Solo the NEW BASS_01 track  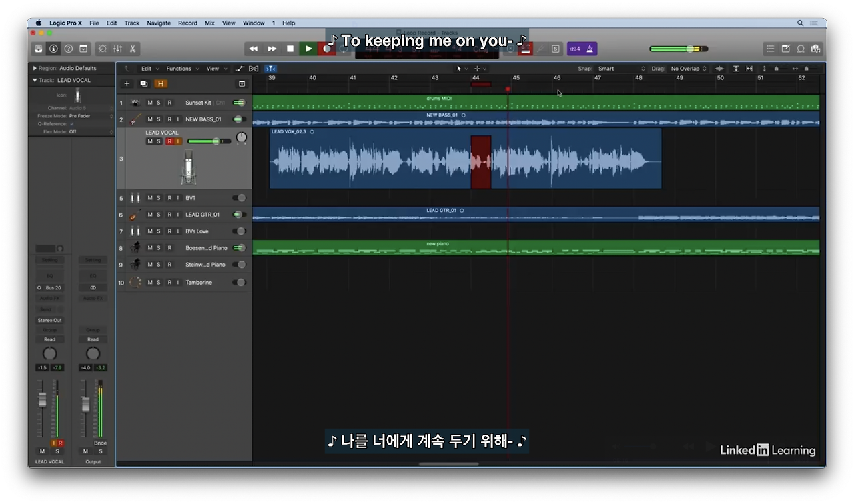coord(159,119)
